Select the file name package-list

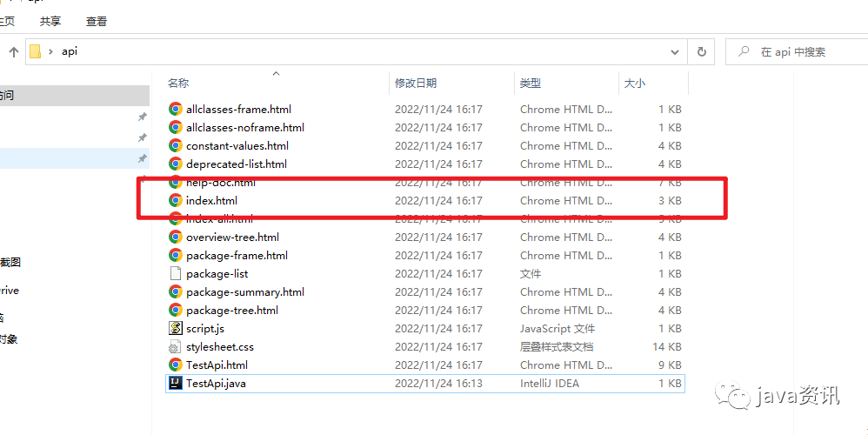(217, 273)
